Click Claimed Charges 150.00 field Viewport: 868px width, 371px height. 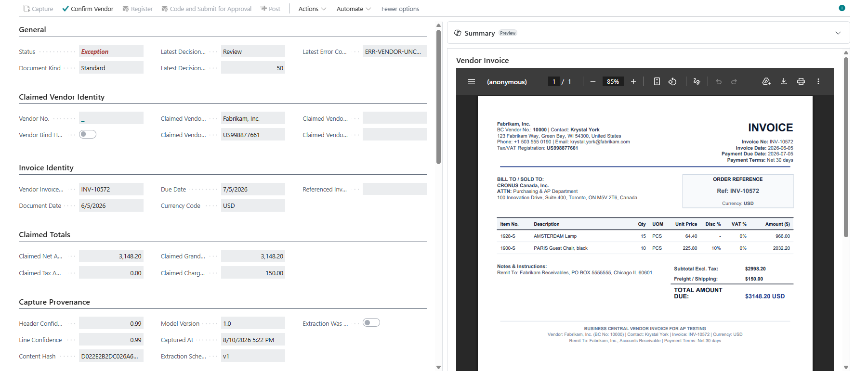click(253, 273)
